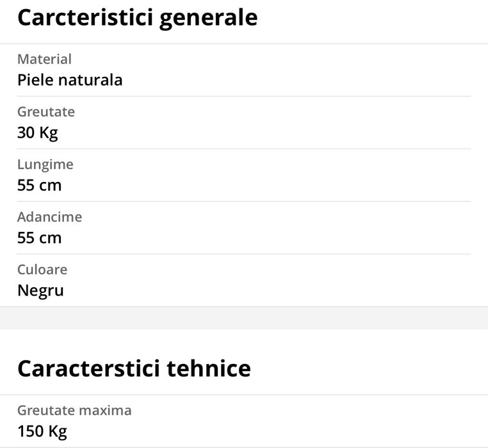Click the "Carcteristici generale" section heading
The height and width of the screenshot is (448, 488).
(137, 18)
